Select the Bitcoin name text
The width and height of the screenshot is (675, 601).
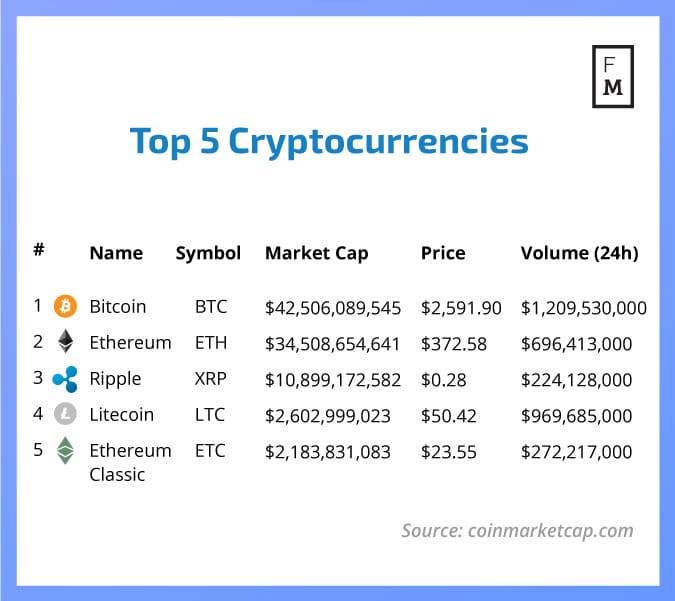tap(118, 307)
